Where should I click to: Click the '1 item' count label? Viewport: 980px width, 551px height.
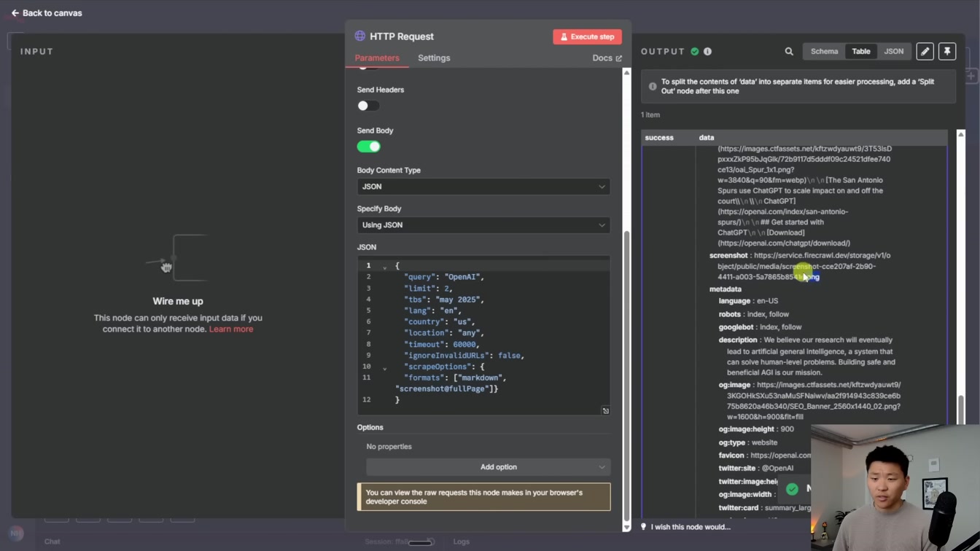click(650, 115)
